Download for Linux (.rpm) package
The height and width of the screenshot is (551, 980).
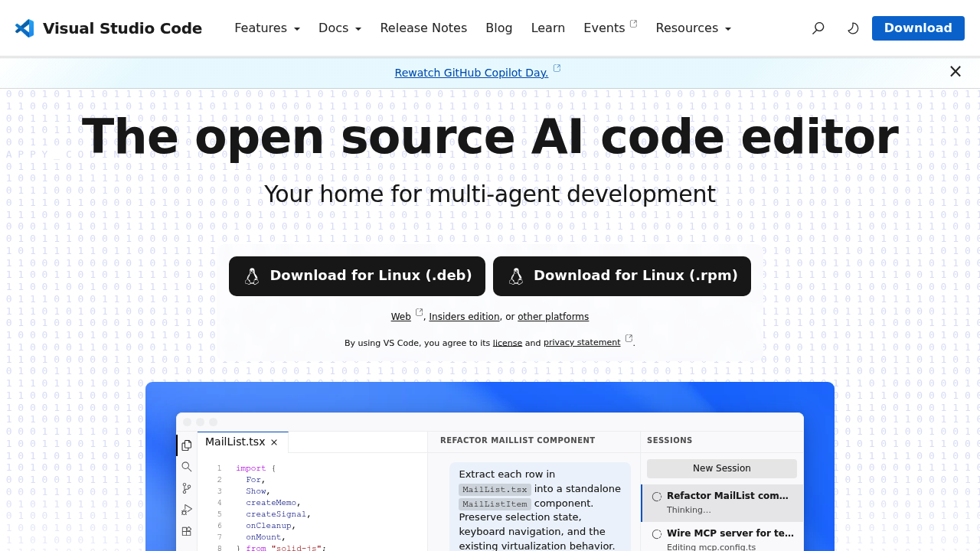622,276
